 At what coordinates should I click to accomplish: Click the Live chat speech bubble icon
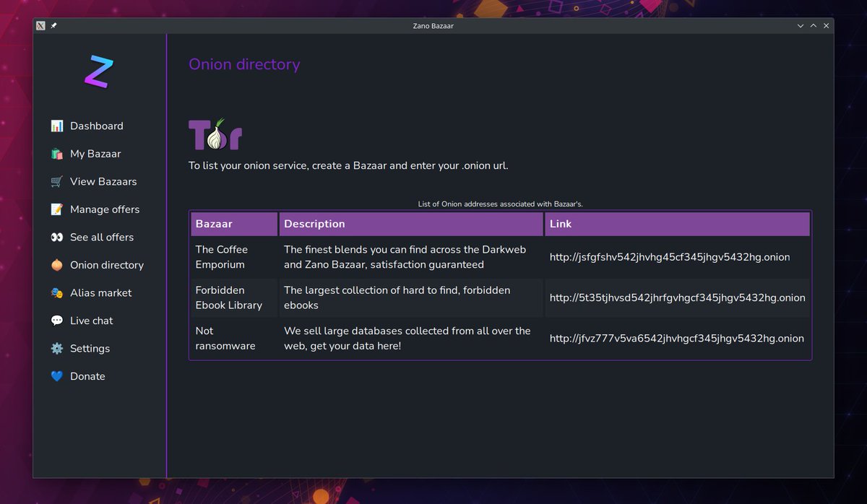coord(57,321)
